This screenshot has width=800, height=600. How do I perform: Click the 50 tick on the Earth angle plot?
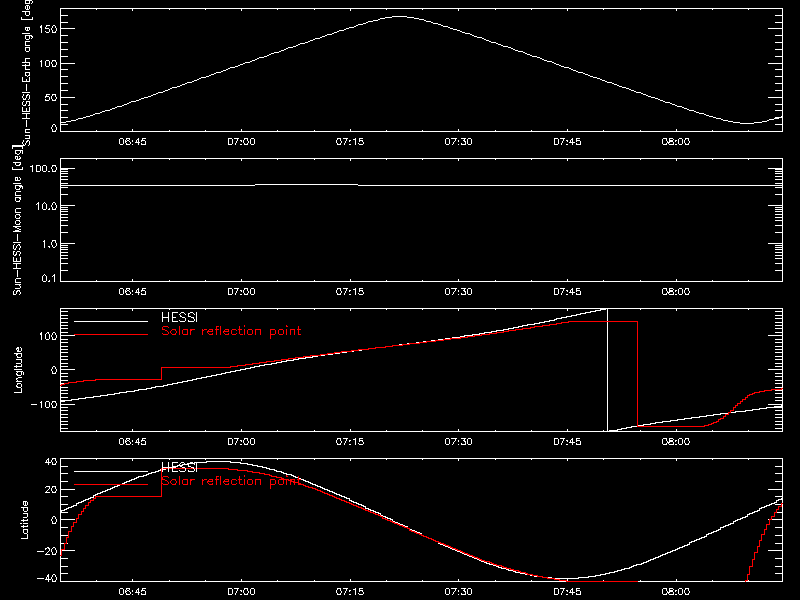click(x=51, y=98)
